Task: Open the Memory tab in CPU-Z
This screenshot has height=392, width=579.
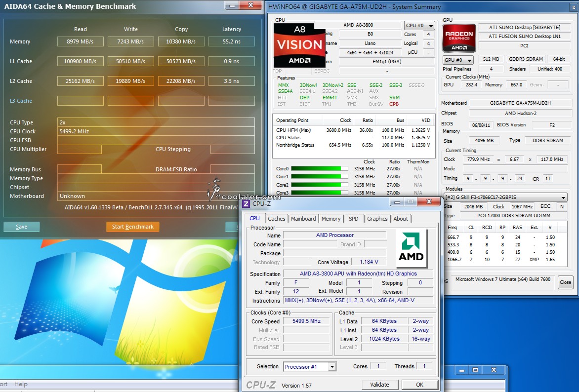Action: [x=331, y=219]
